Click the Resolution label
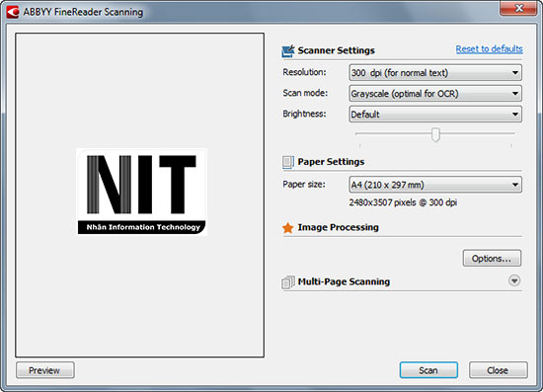 [x=304, y=72]
